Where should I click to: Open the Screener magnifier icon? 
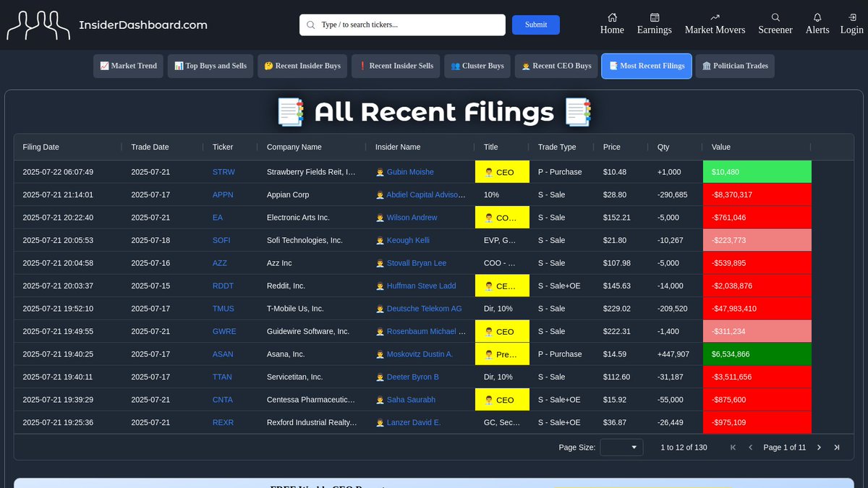775,17
